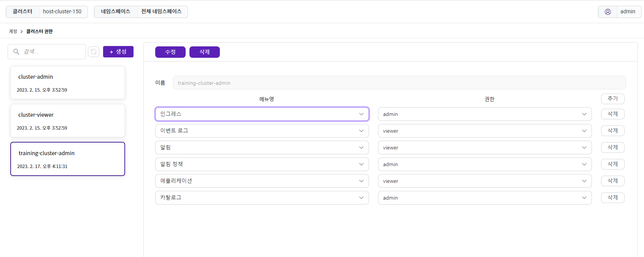Delete the 카탈로그 permission row
644x257 pixels.
[613, 198]
